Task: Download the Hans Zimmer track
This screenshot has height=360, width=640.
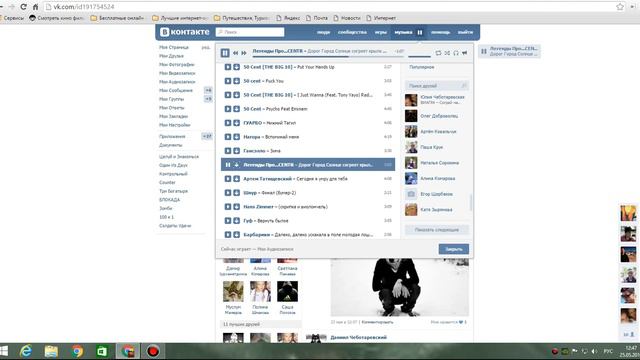Action: click(x=236, y=207)
